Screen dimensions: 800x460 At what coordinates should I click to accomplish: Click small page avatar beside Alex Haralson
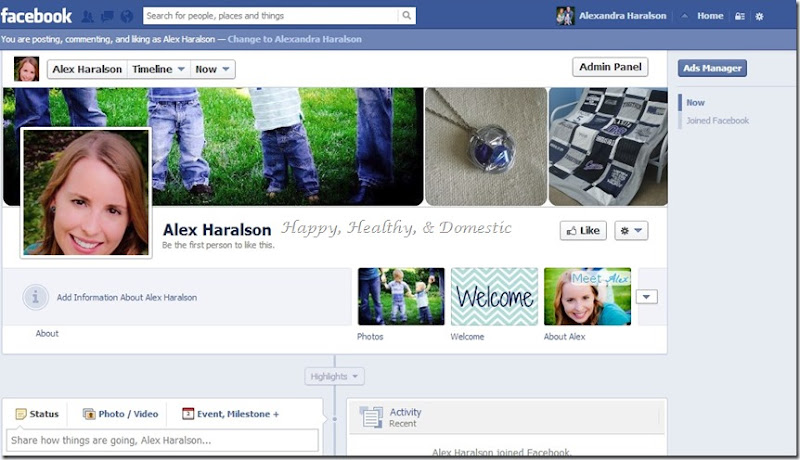27,69
